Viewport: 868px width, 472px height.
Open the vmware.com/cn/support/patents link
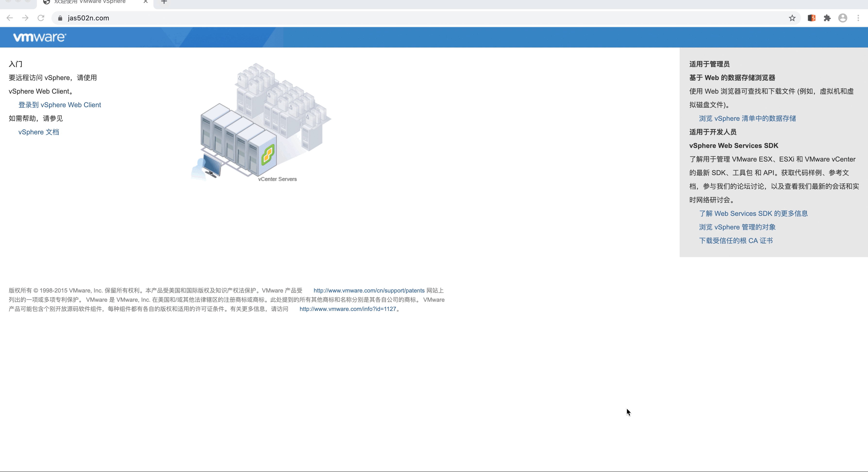coord(369,291)
